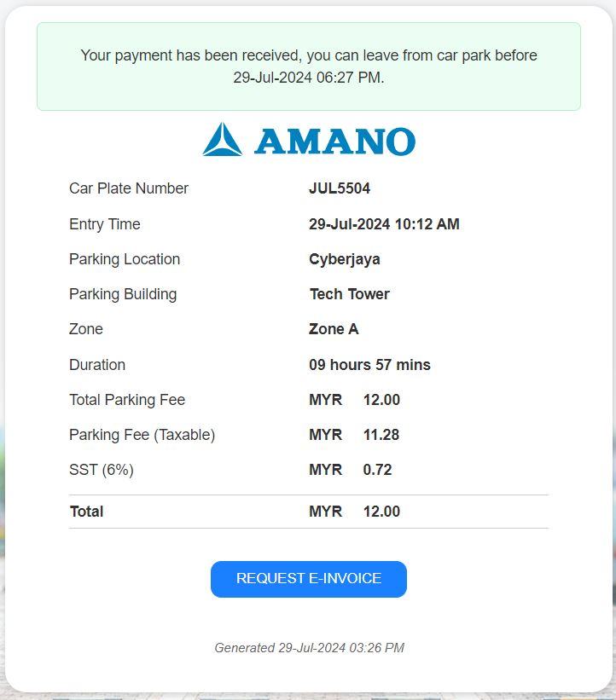Click the Amano triangle logo icon
This screenshot has height=700, width=616.
point(223,140)
